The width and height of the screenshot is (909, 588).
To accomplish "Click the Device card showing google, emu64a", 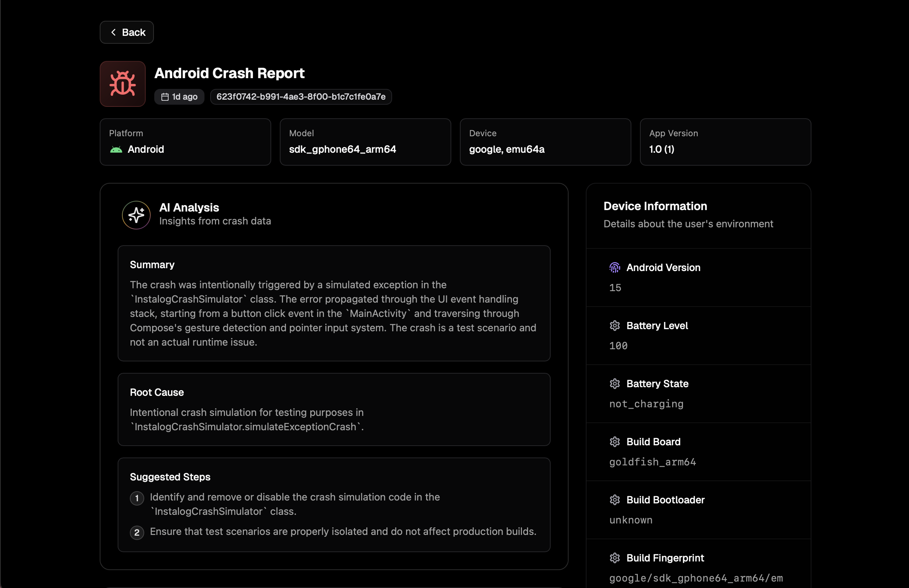I will point(545,142).
